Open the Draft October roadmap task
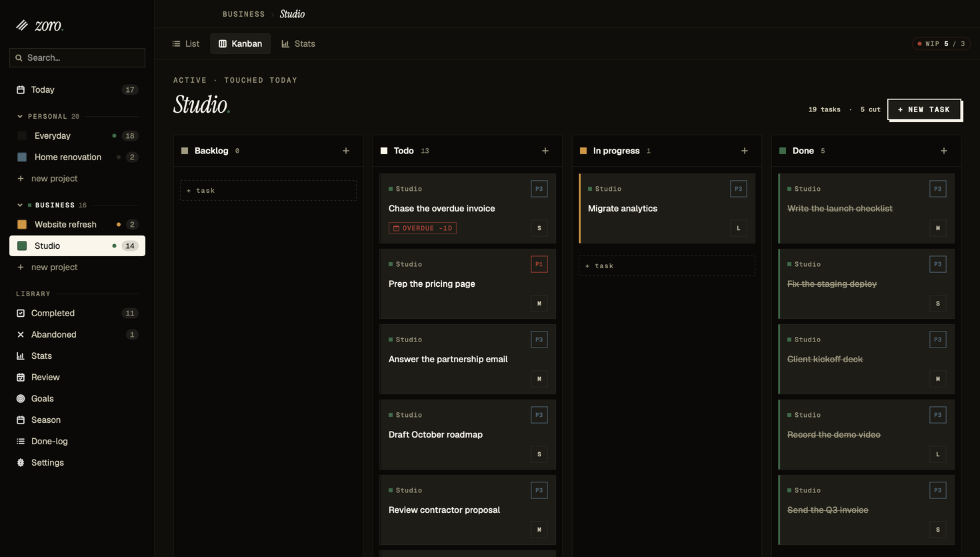Image resolution: width=980 pixels, height=557 pixels. (467, 435)
